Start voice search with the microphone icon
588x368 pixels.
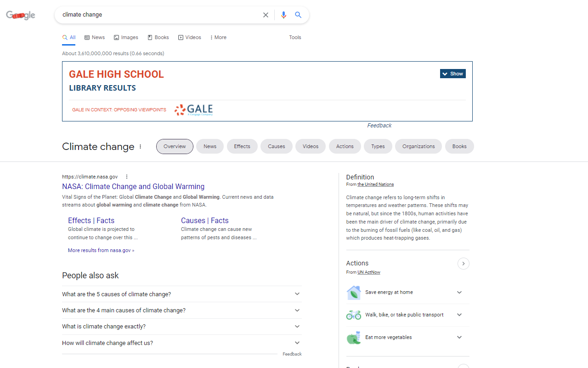[283, 15]
